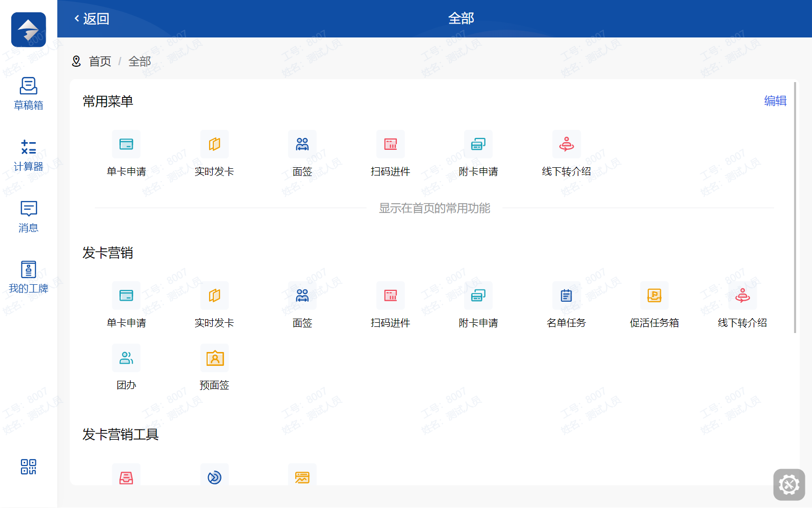Open 面签 in 常用菜单

click(x=302, y=153)
